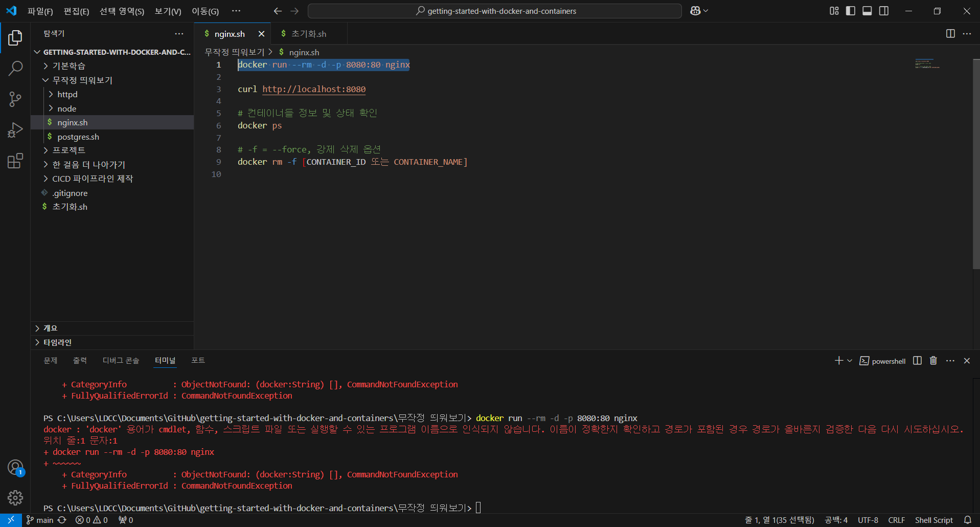Click forwarded ports indicator in status bar
This screenshot has width=980, height=527.
click(126, 520)
